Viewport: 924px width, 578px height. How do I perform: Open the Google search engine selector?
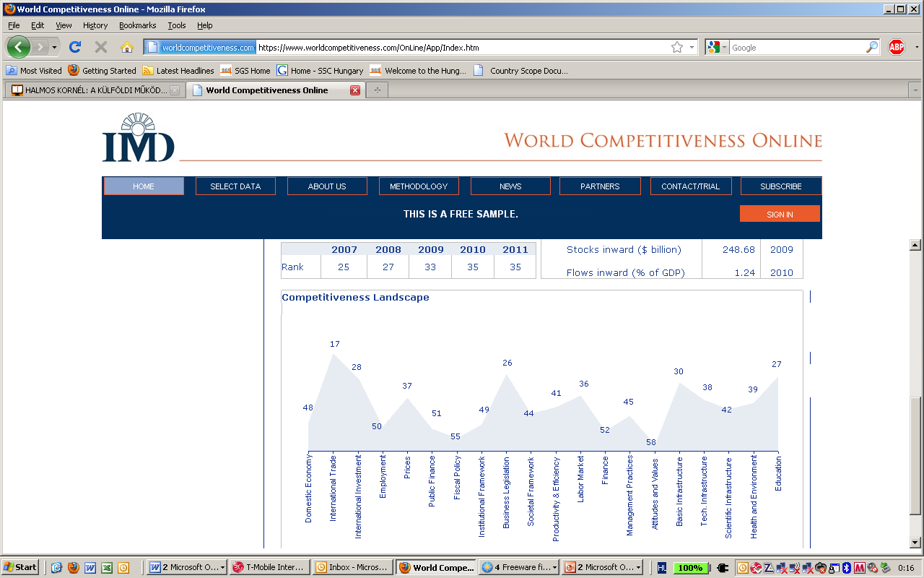click(x=717, y=47)
